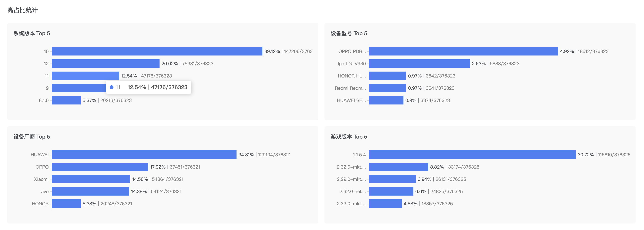Select the 2.32.0-mkt game version bar

coord(398,167)
